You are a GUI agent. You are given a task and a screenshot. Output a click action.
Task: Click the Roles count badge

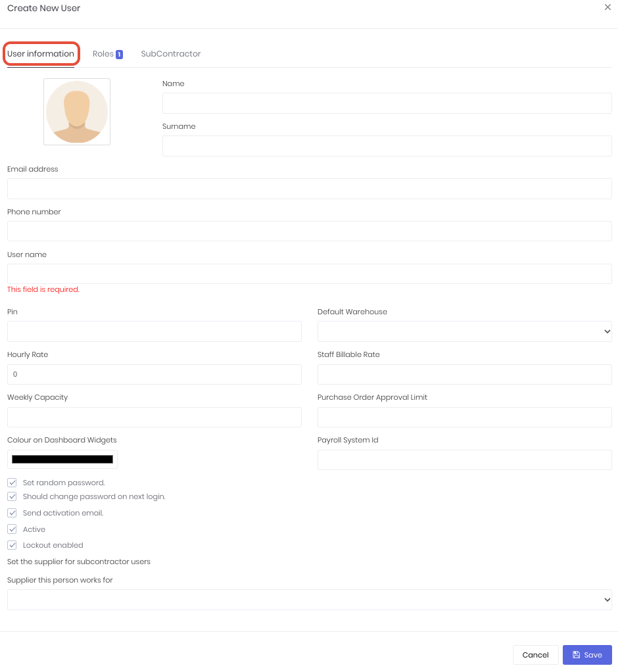119,55
